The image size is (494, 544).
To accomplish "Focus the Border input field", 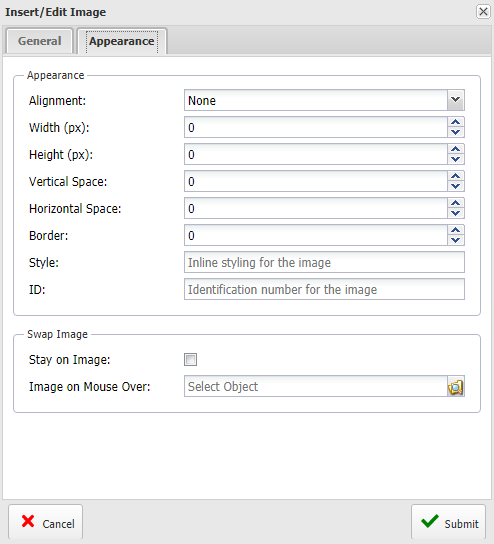I will (316, 236).
